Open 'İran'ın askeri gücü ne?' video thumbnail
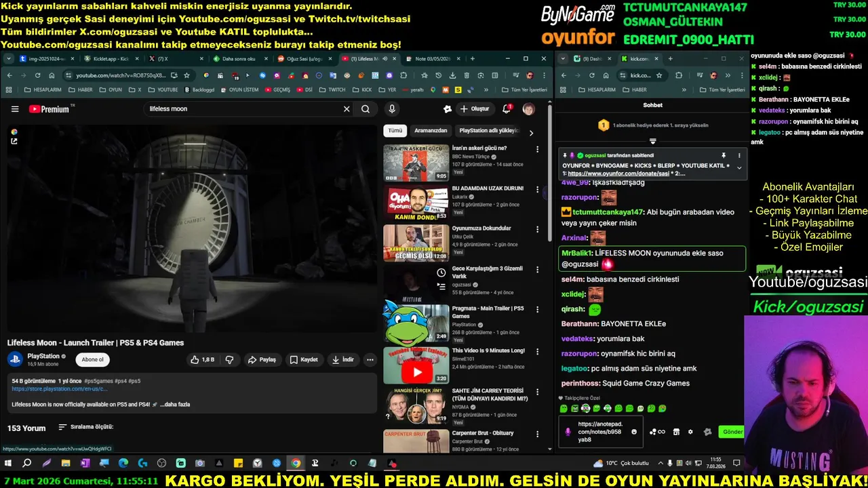This screenshot has width=868, height=488. tap(416, 163)
